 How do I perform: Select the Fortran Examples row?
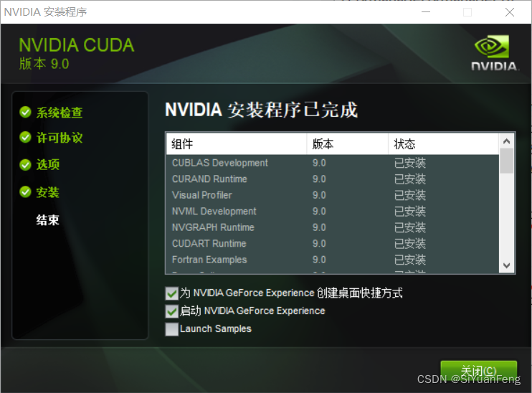[333, 260]
